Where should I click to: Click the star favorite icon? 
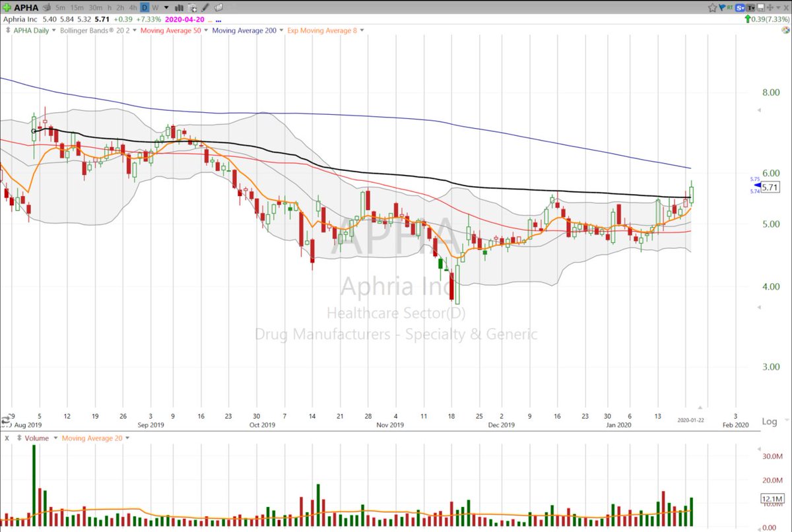pos(713,8)
